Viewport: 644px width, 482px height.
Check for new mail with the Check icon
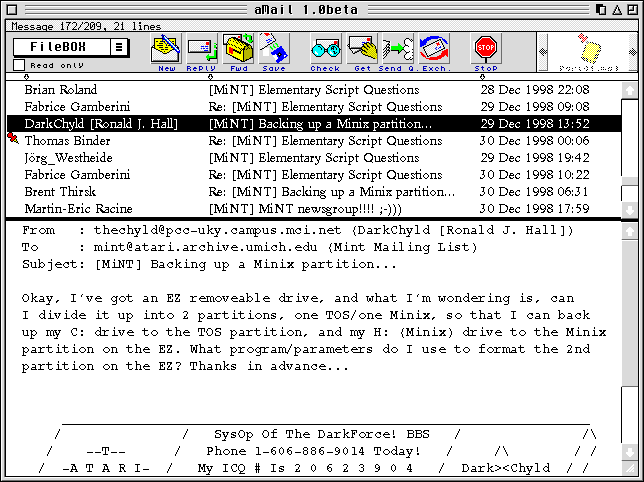(x=325, y=51)
